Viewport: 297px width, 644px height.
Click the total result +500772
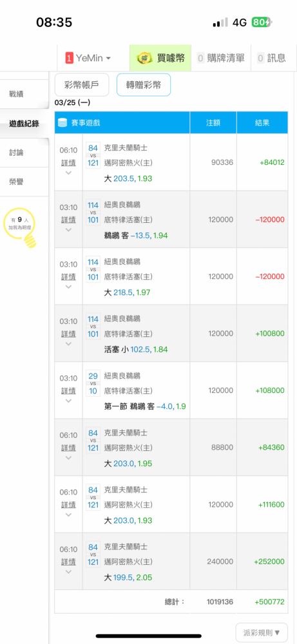pos(269,602)
